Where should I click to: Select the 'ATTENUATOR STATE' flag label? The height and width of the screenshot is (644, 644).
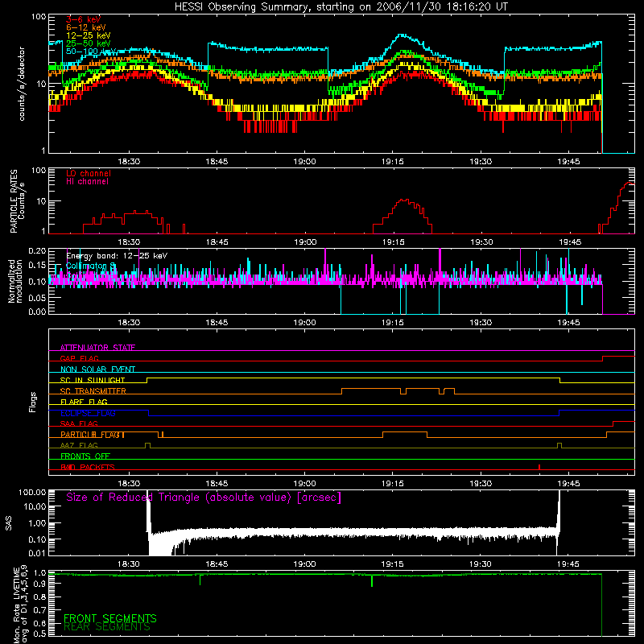tap(97, 348)
